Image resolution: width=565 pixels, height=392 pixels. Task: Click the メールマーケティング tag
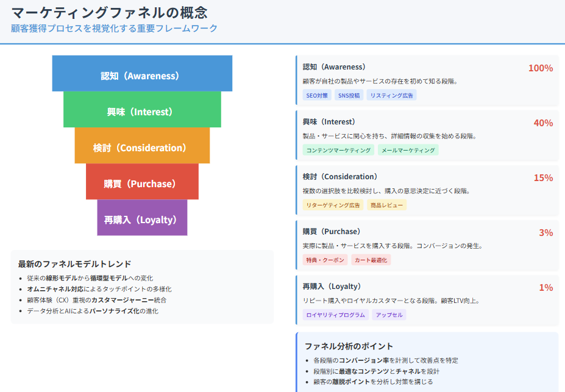pyautogui.click(x=408, y=150)
